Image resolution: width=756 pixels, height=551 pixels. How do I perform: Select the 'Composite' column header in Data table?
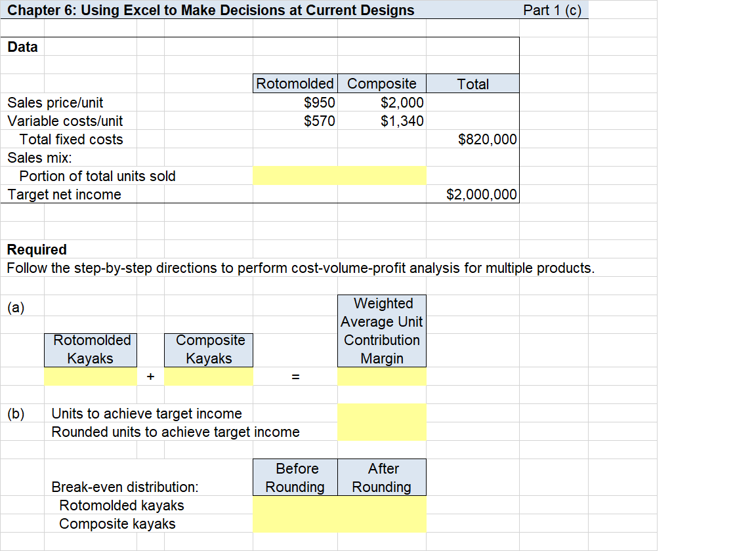[x=382, y=83]
